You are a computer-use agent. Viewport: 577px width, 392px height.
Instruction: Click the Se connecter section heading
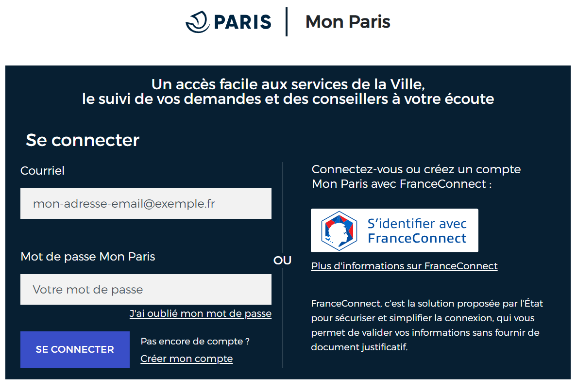click(83, 140)
